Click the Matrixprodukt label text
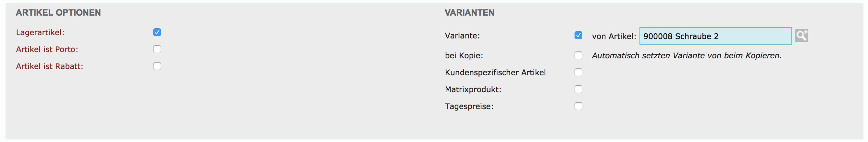This screenshot has height=142, width=868. pyautogui.click(x=473, y=89)
